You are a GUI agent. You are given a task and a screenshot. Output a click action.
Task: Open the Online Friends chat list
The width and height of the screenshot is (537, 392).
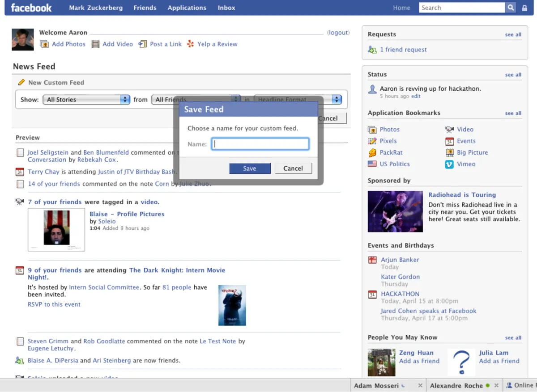521,385
